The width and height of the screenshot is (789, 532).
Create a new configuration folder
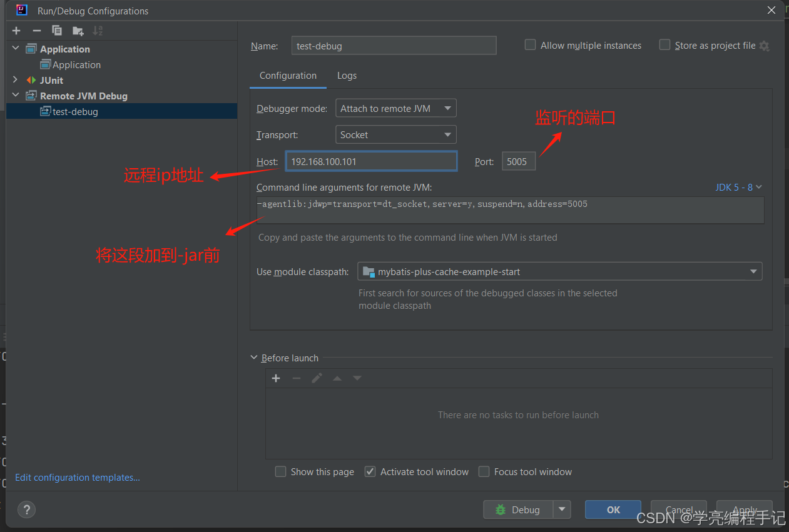click(78, 30)
